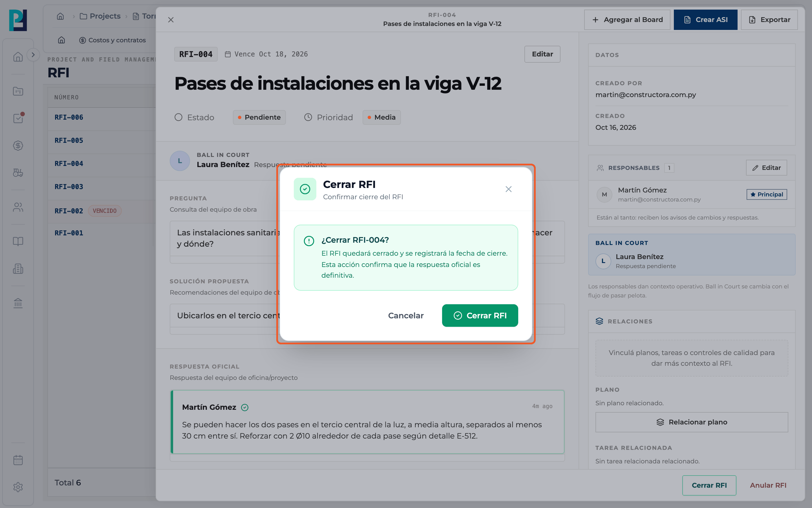The image size is (812, 508).
Task: Open the building document icon in sidebar
Action: pyautogui.click(x=18, y=268)
